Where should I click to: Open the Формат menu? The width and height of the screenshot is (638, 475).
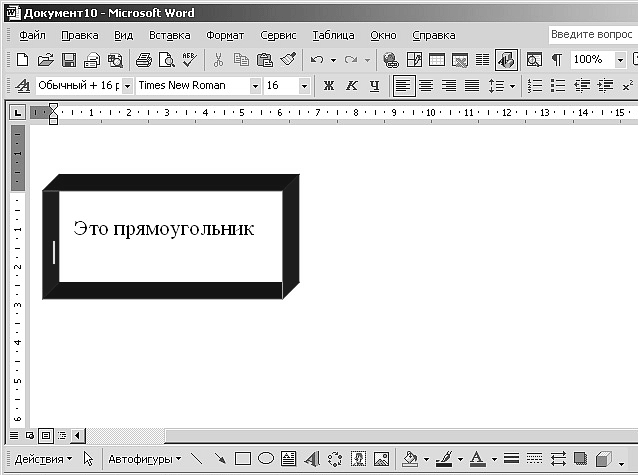tap(225, 35)
